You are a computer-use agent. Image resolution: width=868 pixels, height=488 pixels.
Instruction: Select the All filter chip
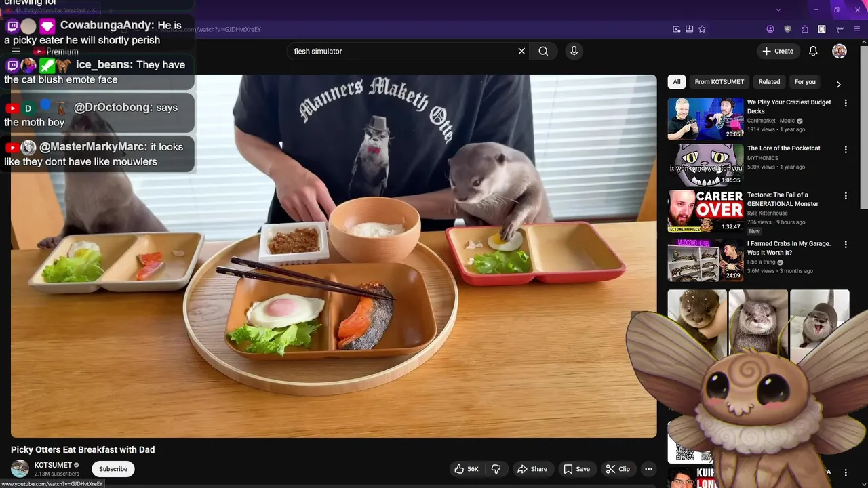677,81
